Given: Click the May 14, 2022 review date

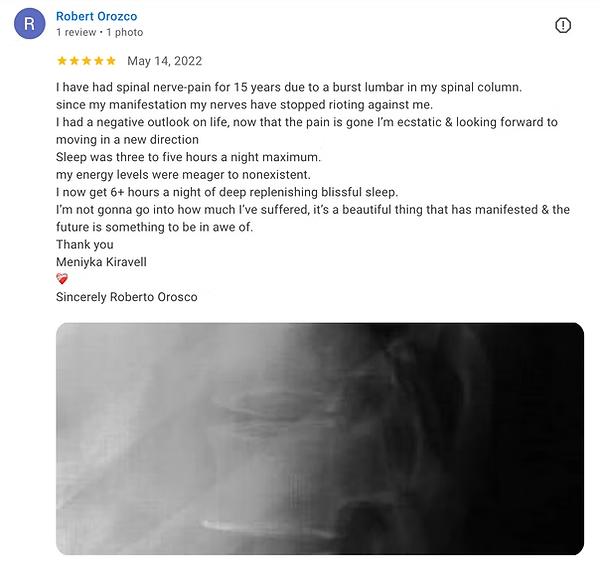Looking at the screenshot, I should click(x=165, y=61).
